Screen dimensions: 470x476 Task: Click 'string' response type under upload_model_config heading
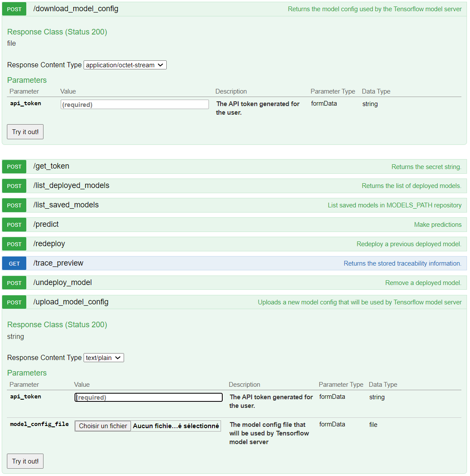click(16, 336)
